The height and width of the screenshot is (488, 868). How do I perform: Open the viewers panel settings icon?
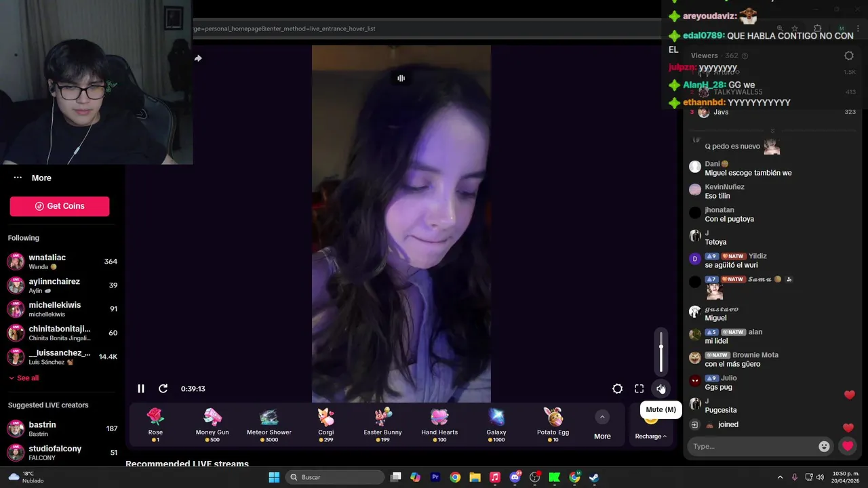point(849,56)
